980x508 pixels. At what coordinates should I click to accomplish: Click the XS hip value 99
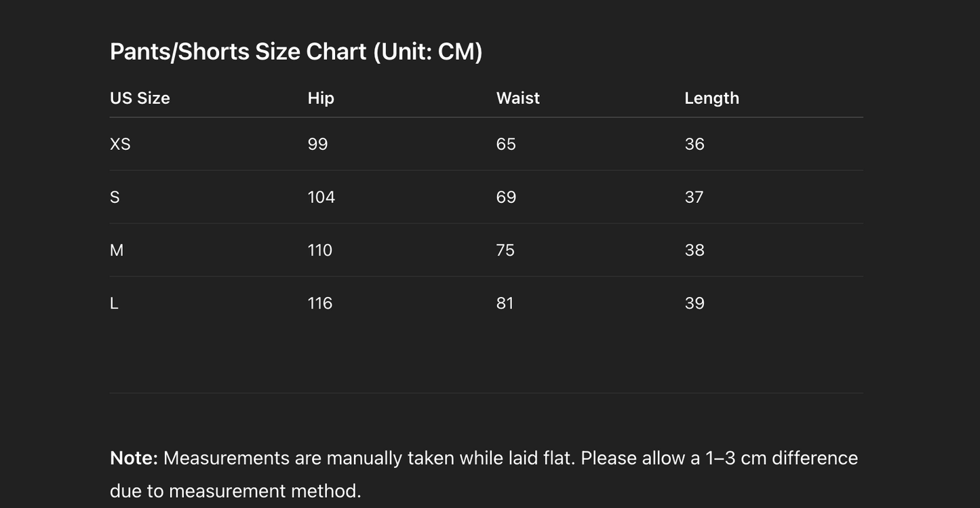317,144
